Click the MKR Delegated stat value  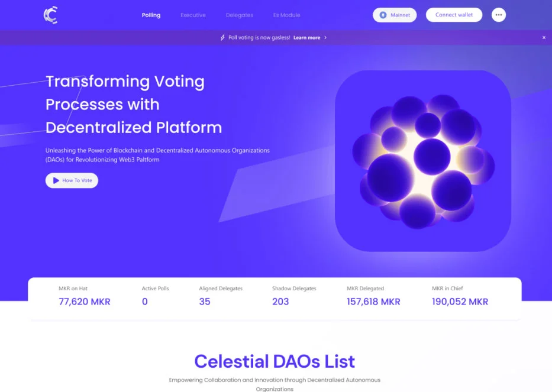click(x=373, y=302)
